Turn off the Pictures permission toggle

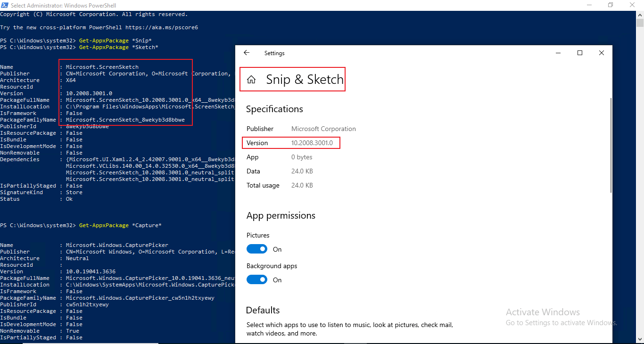tap(257, 249)
